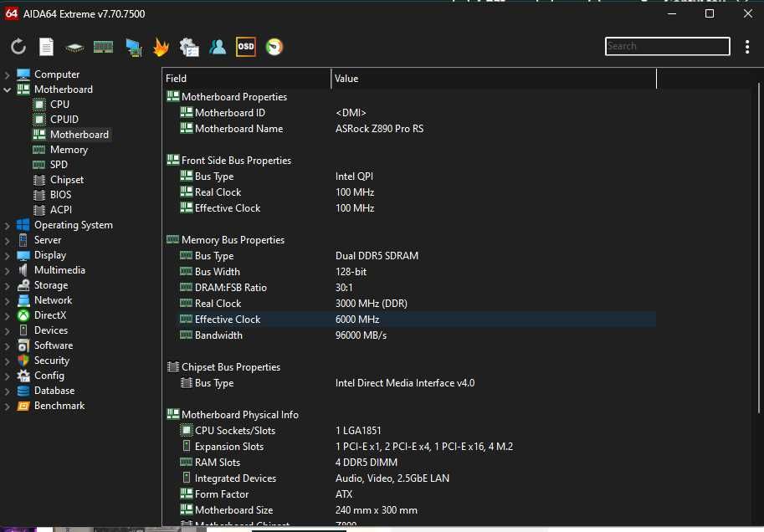Select the Devices tree item label
The image size is (764, 532).
point(51,330)
